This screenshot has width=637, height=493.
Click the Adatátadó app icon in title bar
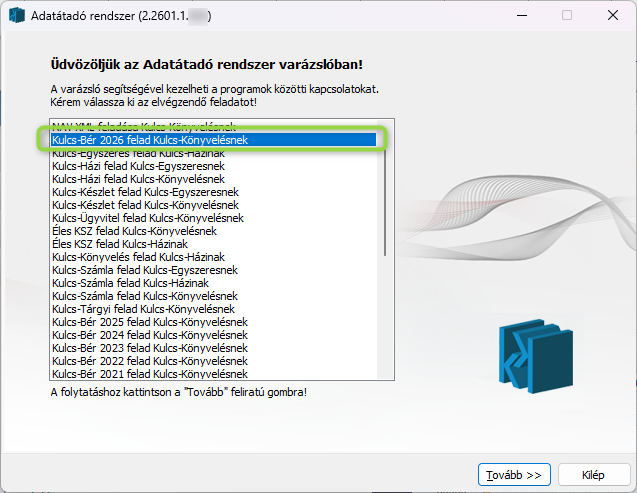[x=17, y=15]
